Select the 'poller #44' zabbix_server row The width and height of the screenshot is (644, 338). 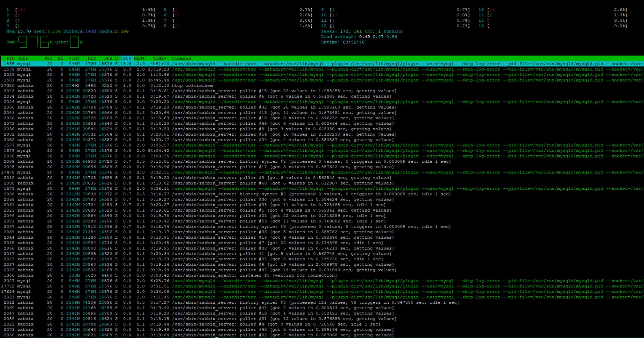click(322, 124)
